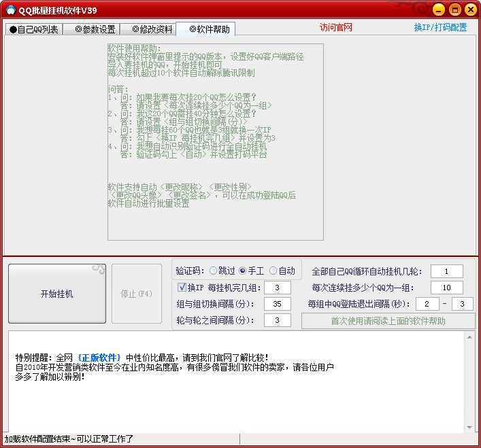The height and width of the screenshot is (448, 481).
Task: Click the 轮与轮之间间隔(分) input field
Action: [278, 320]
